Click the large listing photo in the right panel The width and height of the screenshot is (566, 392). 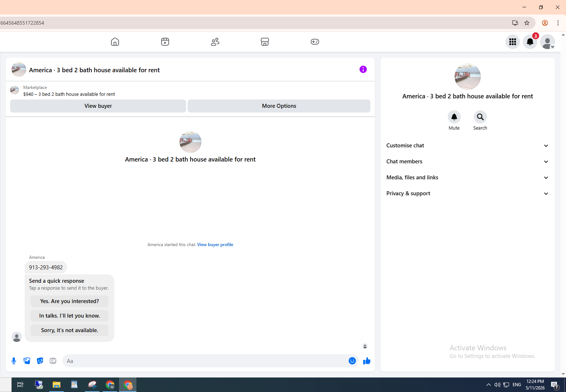(468, 77)
